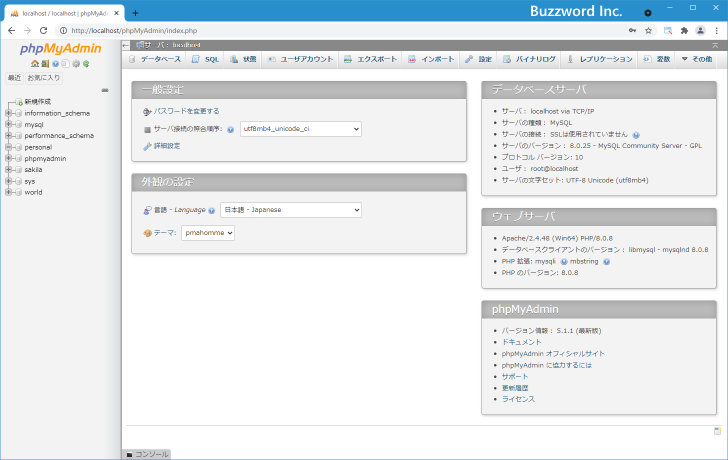
Task: Click the wrench icon beside 詳細設定
Action: coord(147,146)
